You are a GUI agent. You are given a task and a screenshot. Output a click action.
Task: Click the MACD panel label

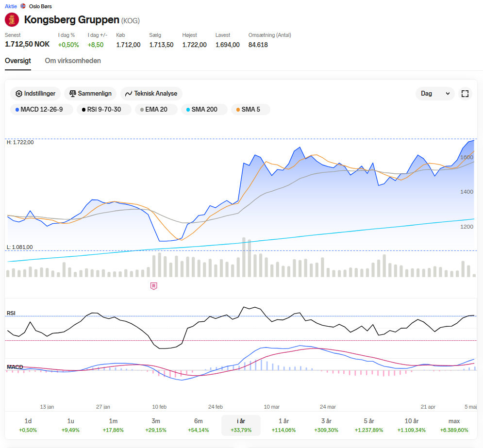point(15,367)
